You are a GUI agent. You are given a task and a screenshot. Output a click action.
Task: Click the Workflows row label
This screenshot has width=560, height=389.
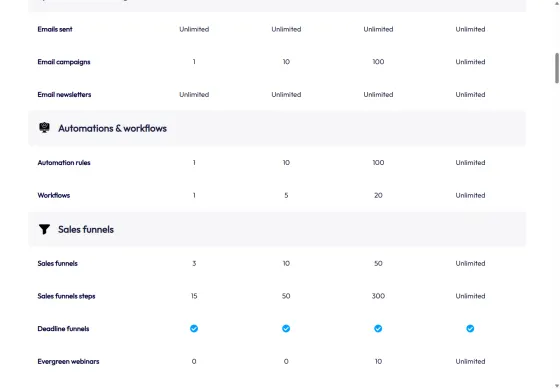54,195
